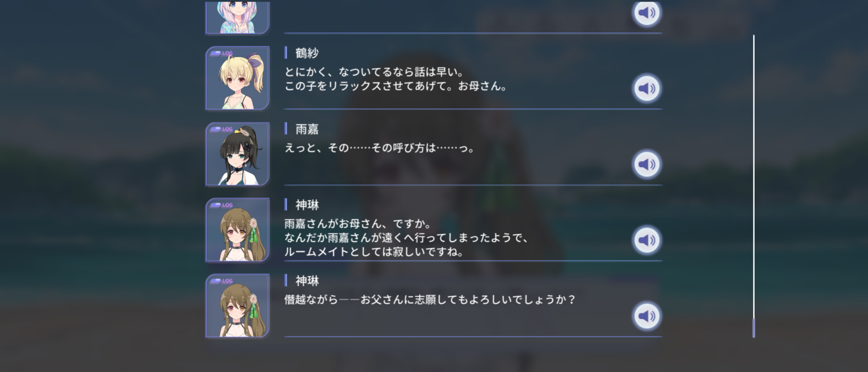Click LOG badge on 雨嘉's portrait
Viewport: 868px width, 372px height.
coord(221,129)
